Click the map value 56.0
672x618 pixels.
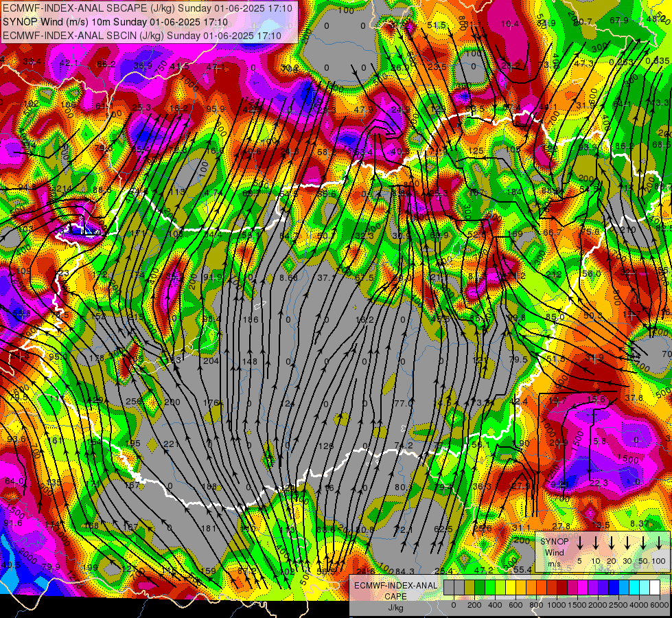(592, 273)
